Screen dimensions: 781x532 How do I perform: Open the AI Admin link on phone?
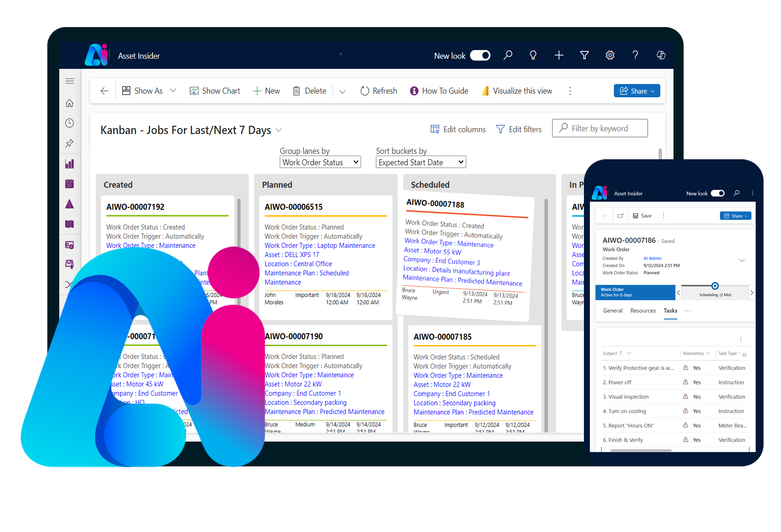(x=653, y=258)
